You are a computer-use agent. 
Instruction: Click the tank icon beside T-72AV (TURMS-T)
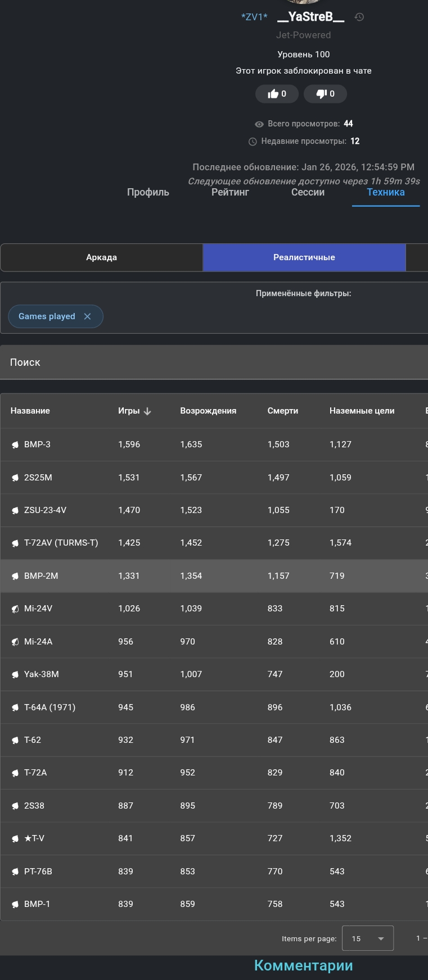pos(15,543)
